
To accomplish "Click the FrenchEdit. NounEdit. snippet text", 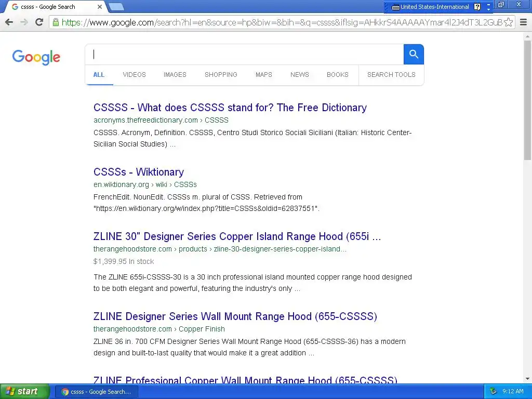I will pyautogui.click(x=206, y=203).
